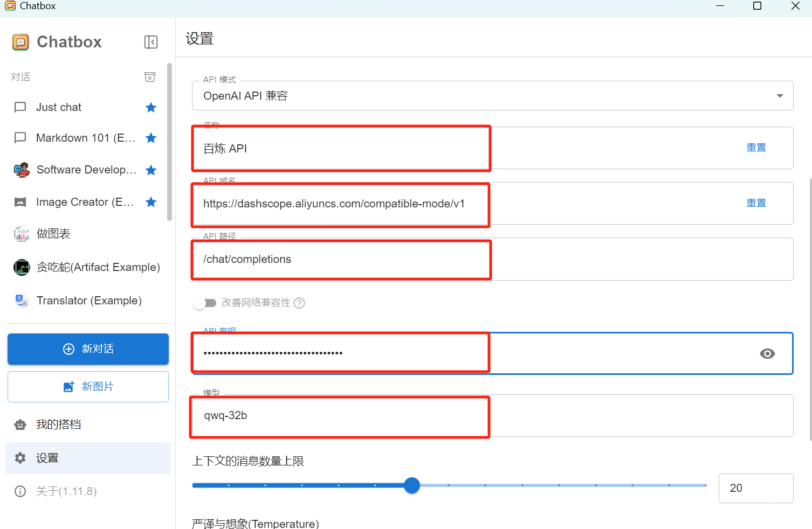Click the Software Developer avatar icon
The width and height of the screenshot is (812, 529).
(x=22, y=170)
